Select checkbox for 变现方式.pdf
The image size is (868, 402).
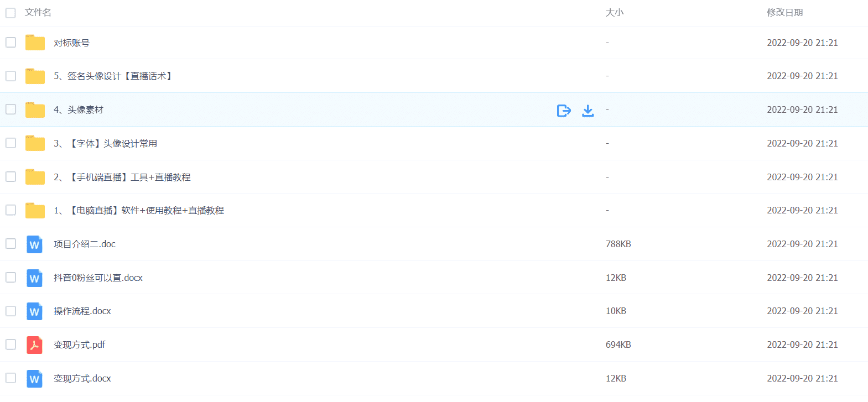click(11, 344)
